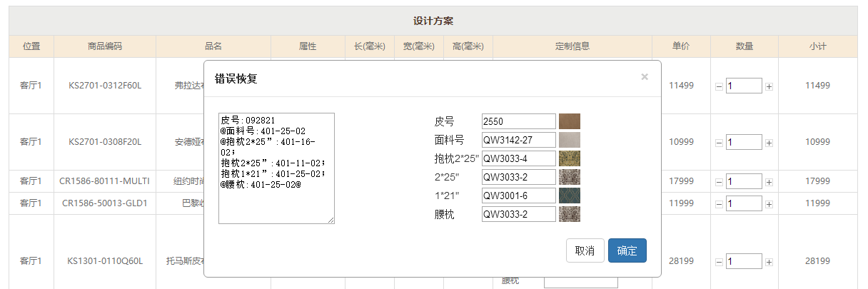This screenshot has height=289, width=868.
Task: Increase quantity for the 10999 row
Action: click(x=769, y=143)
